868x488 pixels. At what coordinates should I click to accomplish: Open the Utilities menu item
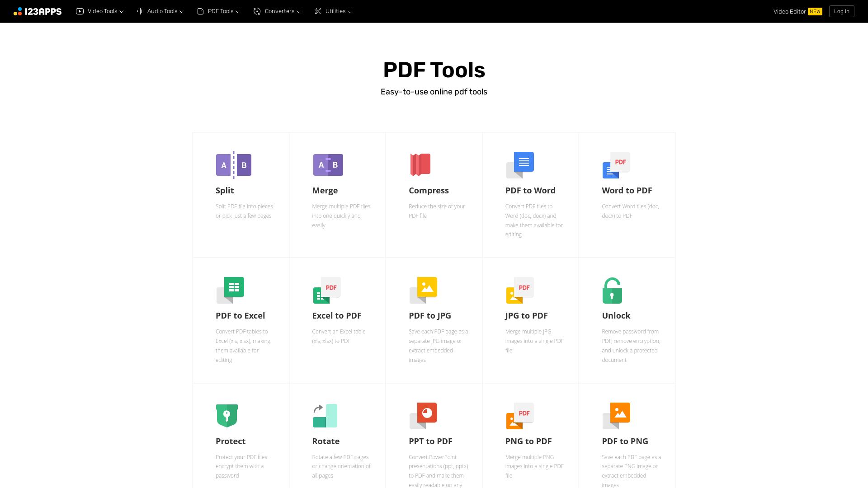pyautogui.click(x=333, y=11)
